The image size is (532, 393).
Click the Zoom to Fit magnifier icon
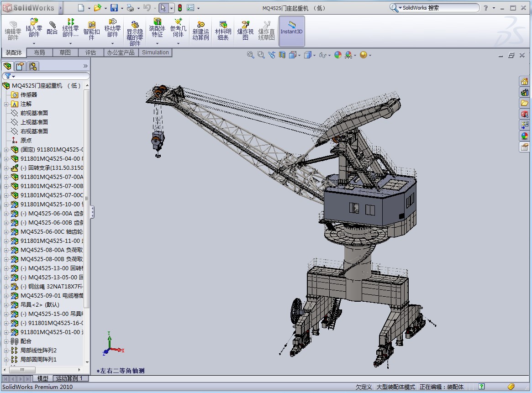click(x=250, y=55)
